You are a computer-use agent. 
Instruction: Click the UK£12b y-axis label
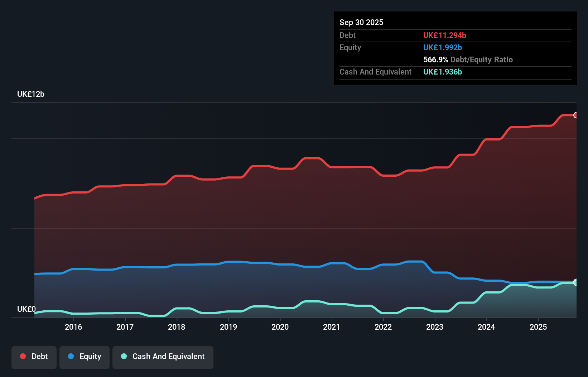(x=31, y=94)
